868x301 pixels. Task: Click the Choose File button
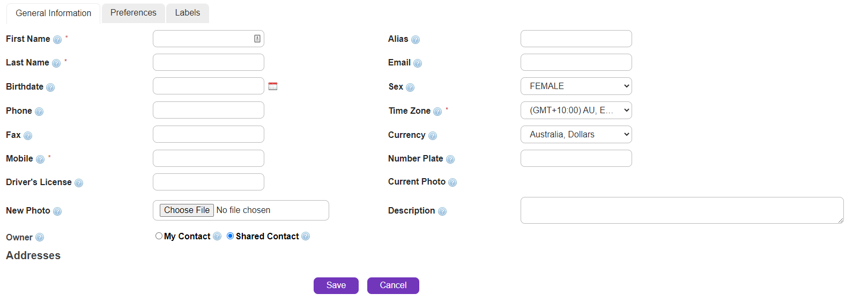coord(187,210)
